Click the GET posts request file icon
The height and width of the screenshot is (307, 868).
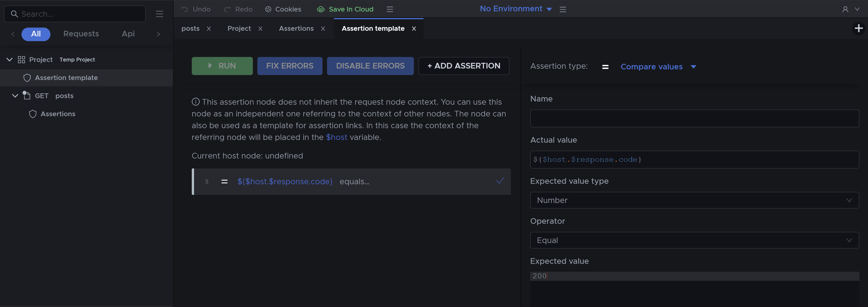tap(27, 95)
